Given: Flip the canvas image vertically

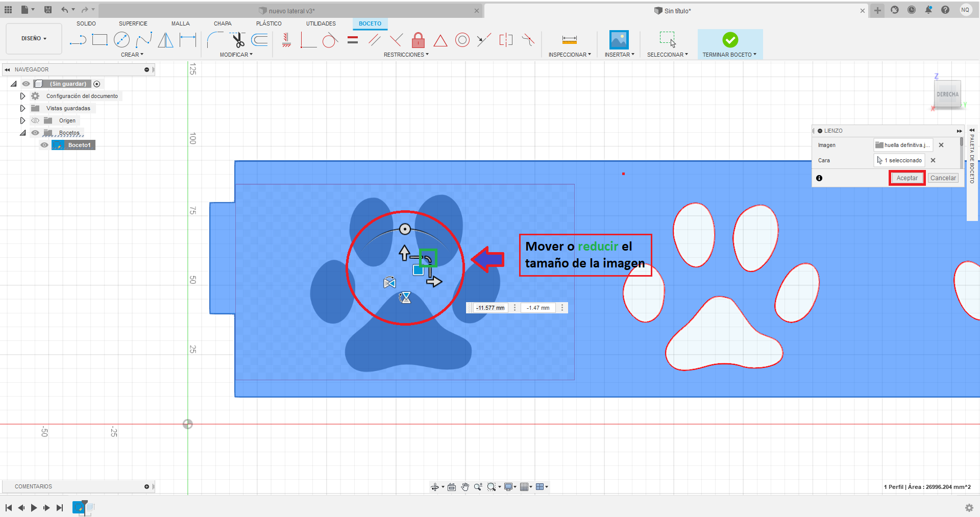Looking at the screenshot, I should [405, 298].
